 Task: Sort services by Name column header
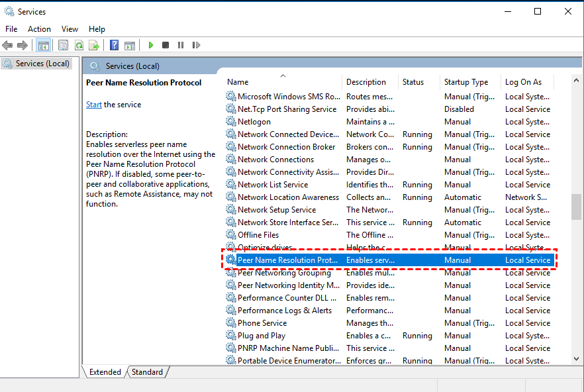pyautogui.click(x=238, y=82)
